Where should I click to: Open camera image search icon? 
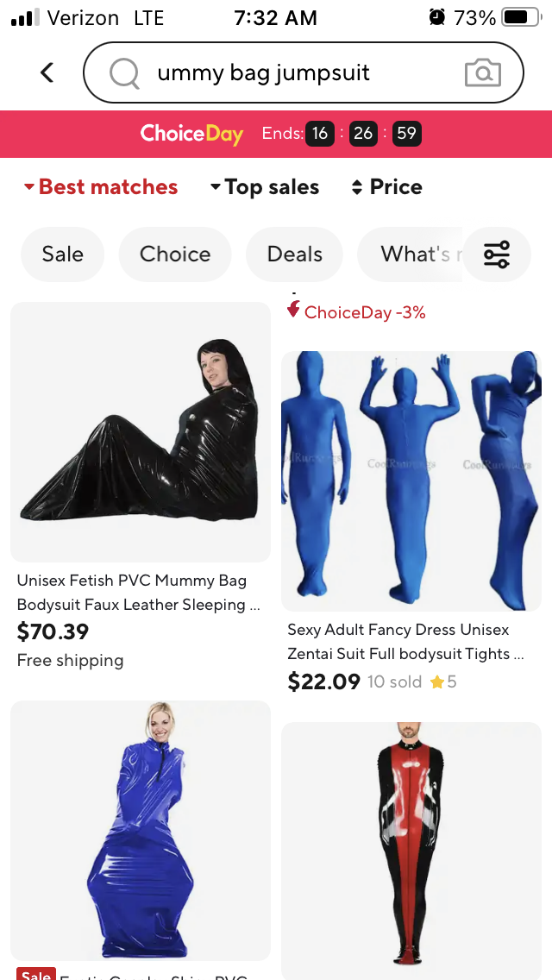click(x=483, y=73)
